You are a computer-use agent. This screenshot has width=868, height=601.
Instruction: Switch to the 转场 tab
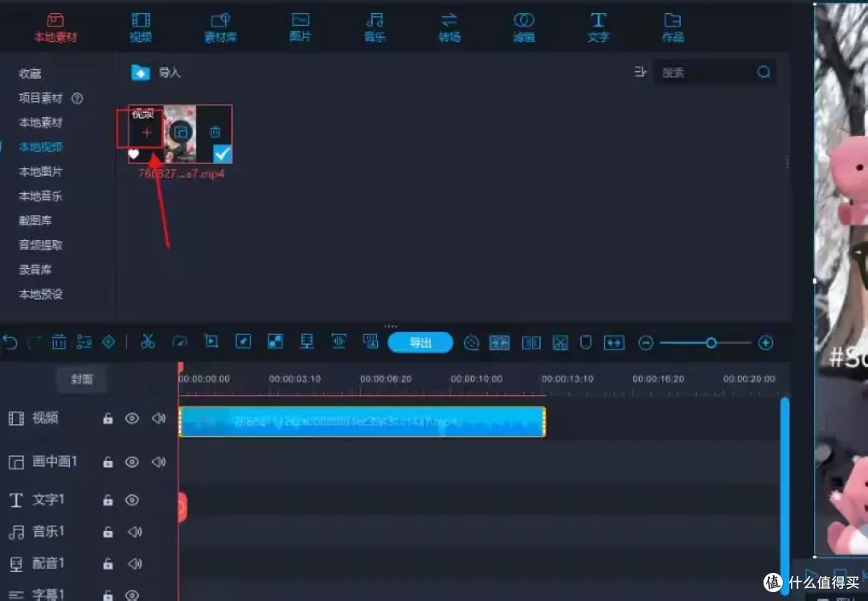click(449, 27)
